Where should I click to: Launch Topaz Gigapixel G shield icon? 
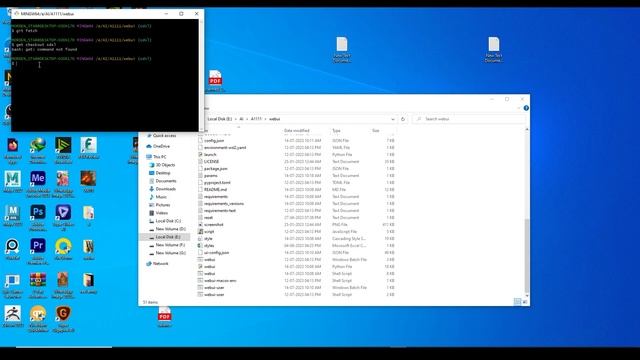click(63, 313)
